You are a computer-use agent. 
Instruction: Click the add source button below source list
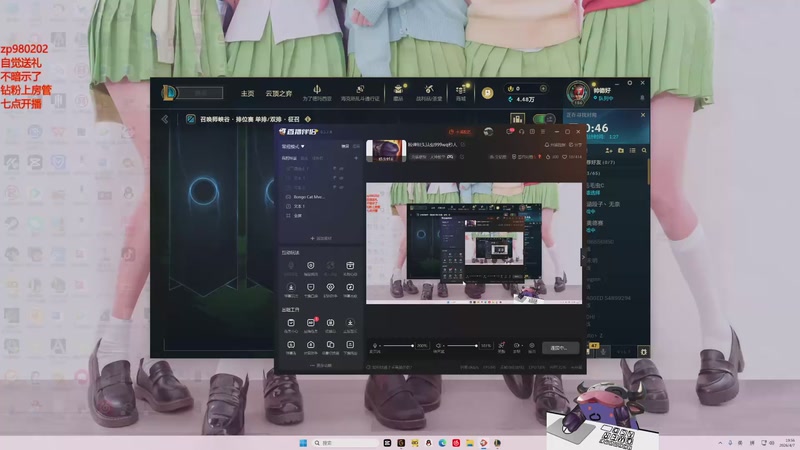[321, 238]
